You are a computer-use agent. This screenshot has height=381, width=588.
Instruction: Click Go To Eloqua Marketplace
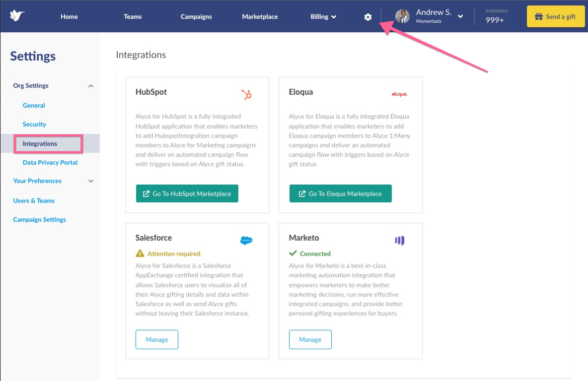click(x=341, y=193)
